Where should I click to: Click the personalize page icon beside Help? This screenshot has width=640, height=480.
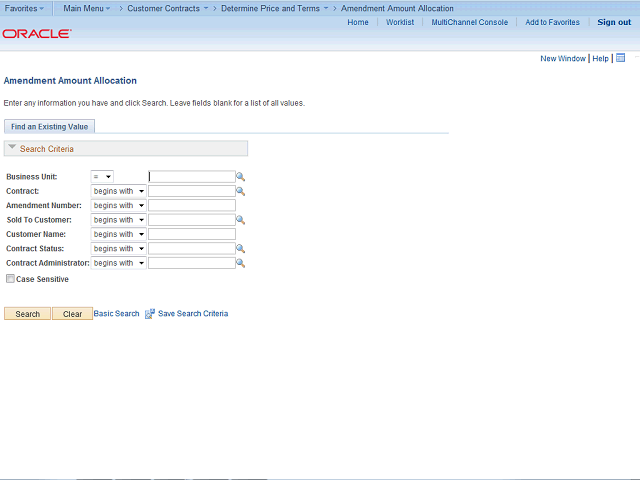coord(620,58)
